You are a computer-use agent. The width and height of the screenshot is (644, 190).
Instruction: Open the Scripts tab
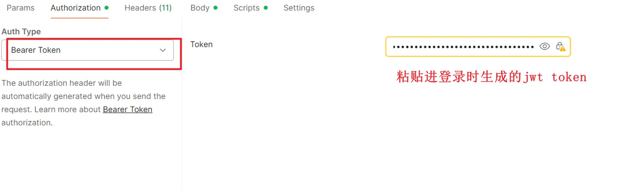pyautogui.click(x=247, y=8)
